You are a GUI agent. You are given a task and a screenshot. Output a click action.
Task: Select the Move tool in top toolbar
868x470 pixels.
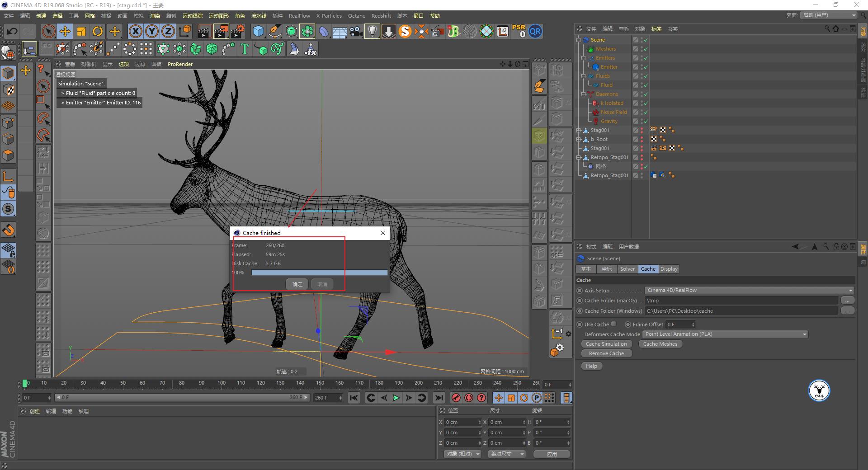tap(65, 31)
